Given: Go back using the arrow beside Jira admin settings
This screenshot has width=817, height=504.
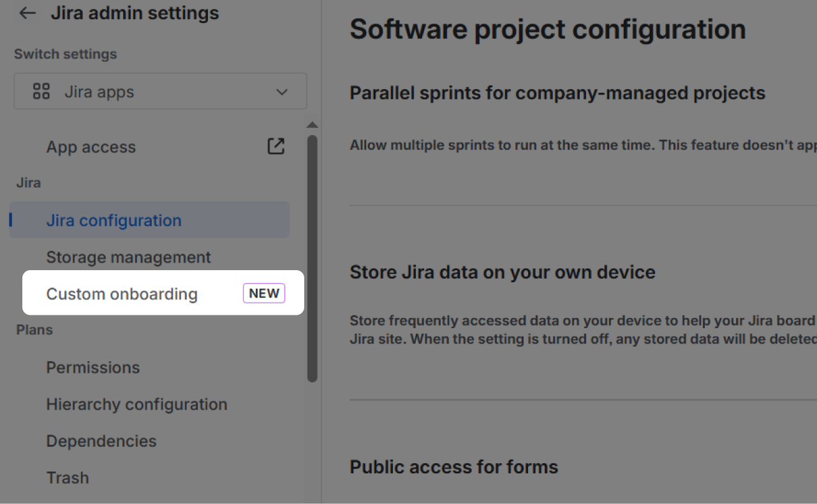Looking at the screenshot, I should coord(27,13).
